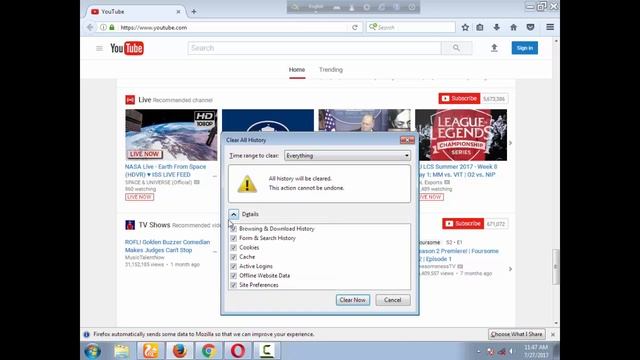This screenshot has width=640, height=360.
Task: Click Cancel in Clear All History dialog
Action: coord(393,300)
